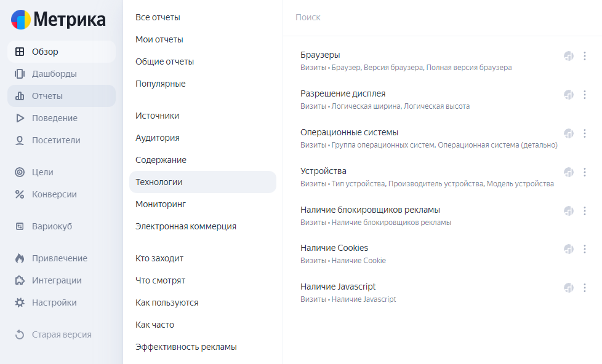The width and height of the screenshot is (602, 364).
Task: Select Мониторинг report category
Action: 161,204
